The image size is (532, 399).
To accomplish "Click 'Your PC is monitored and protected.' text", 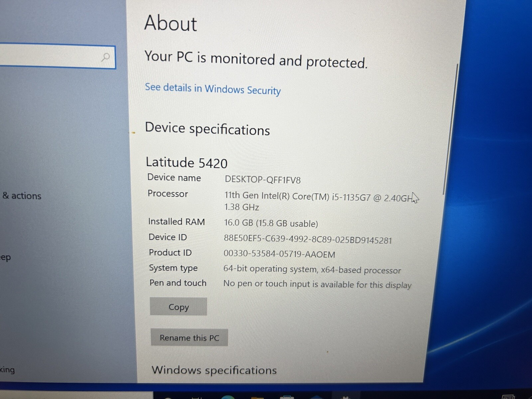I will (256, 60).
